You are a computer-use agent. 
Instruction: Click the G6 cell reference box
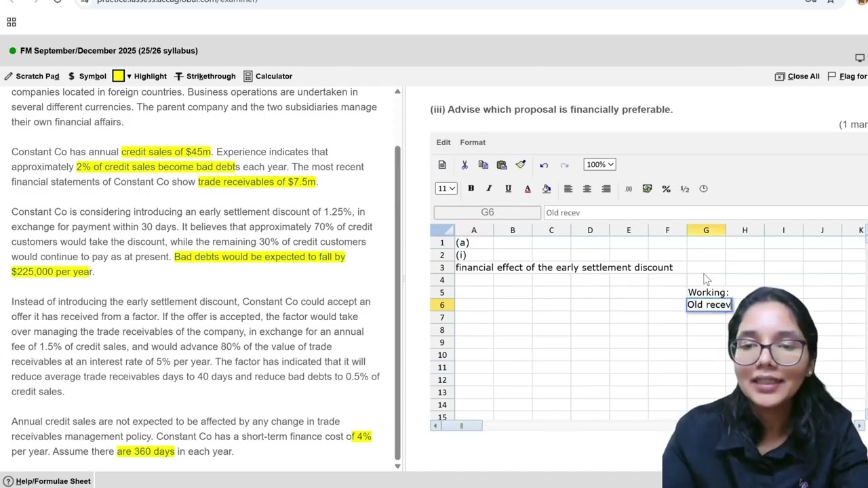tap(487, 213)
